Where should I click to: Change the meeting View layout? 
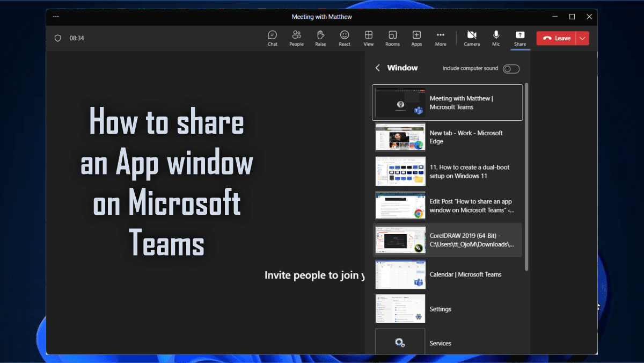pos(369,38)
